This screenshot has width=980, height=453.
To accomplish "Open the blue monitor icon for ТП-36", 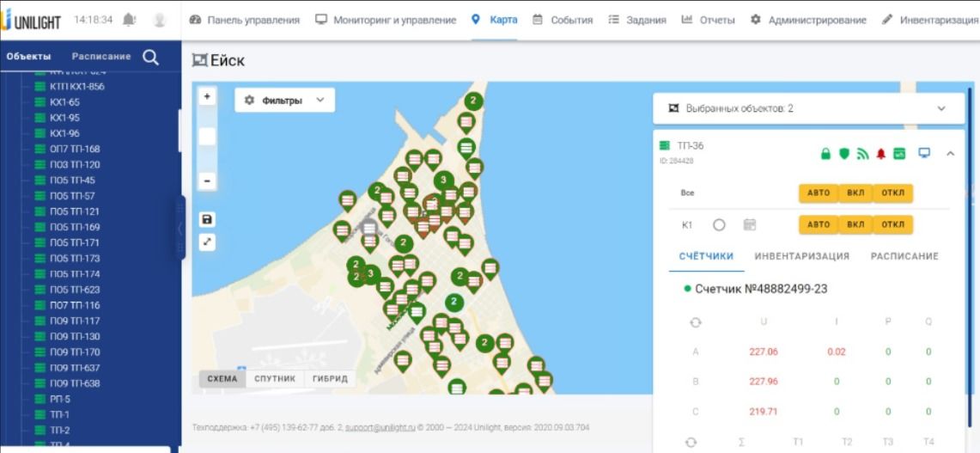I will (924, 153).
